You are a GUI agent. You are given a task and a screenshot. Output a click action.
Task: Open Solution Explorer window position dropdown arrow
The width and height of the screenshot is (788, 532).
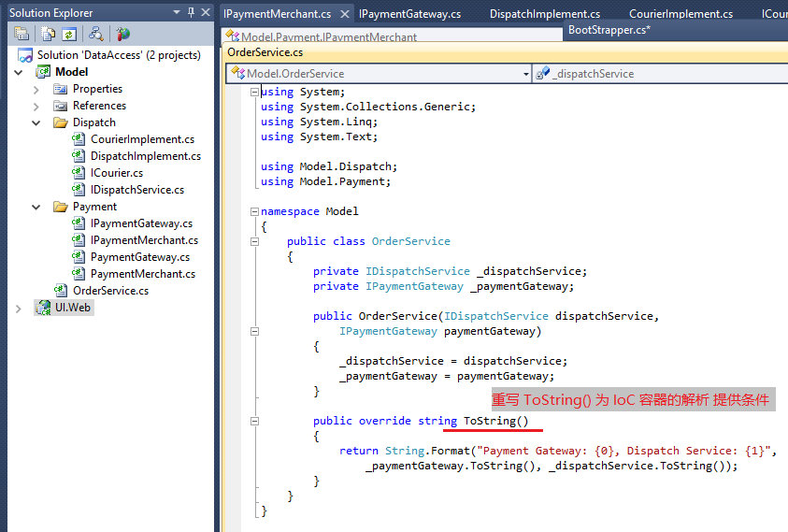177,12
